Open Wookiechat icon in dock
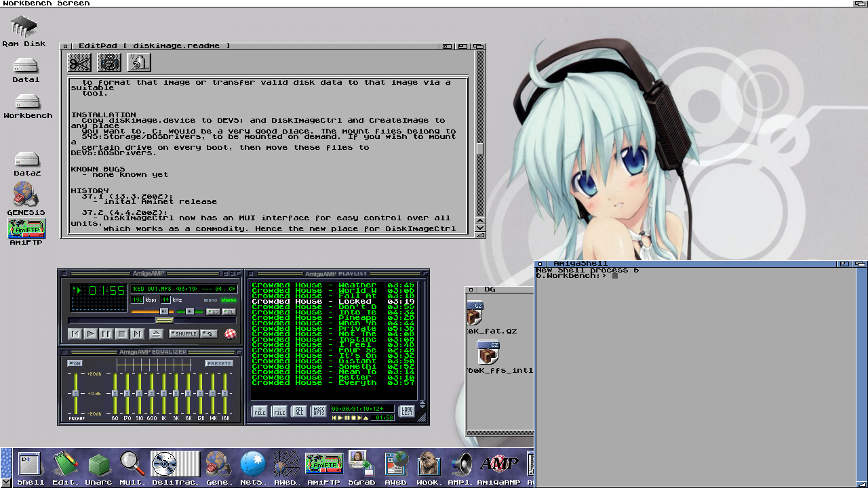Viewport: 868px width, 488px height. tap(429, 468)
